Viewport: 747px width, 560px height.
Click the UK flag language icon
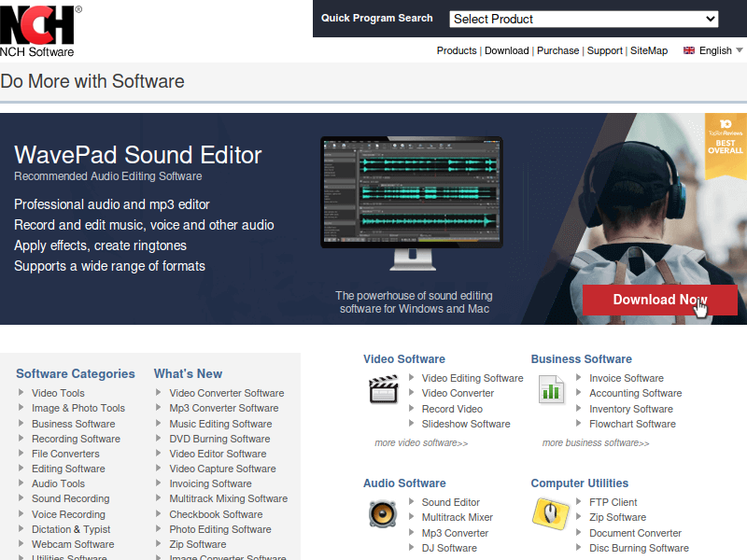click(x=689, y=50)
